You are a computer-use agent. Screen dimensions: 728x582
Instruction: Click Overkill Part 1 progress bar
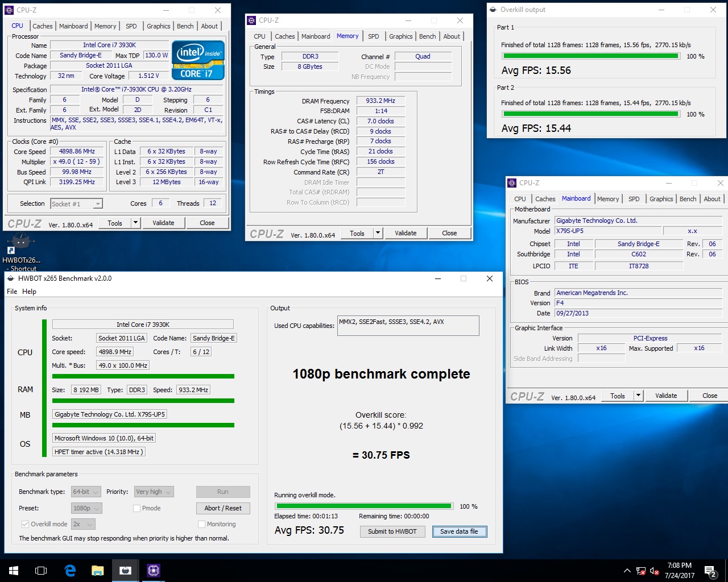590,56
